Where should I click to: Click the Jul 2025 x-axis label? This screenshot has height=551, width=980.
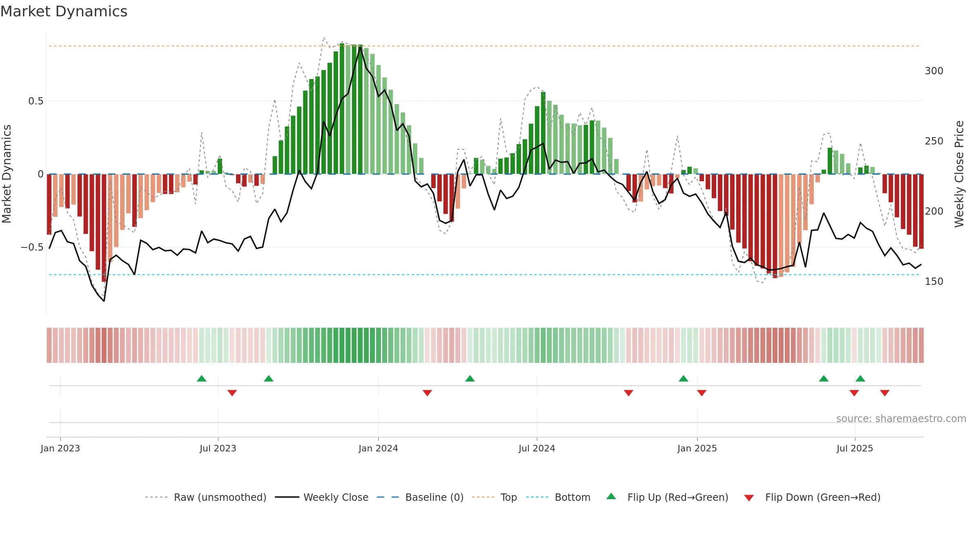pos(855,448)
